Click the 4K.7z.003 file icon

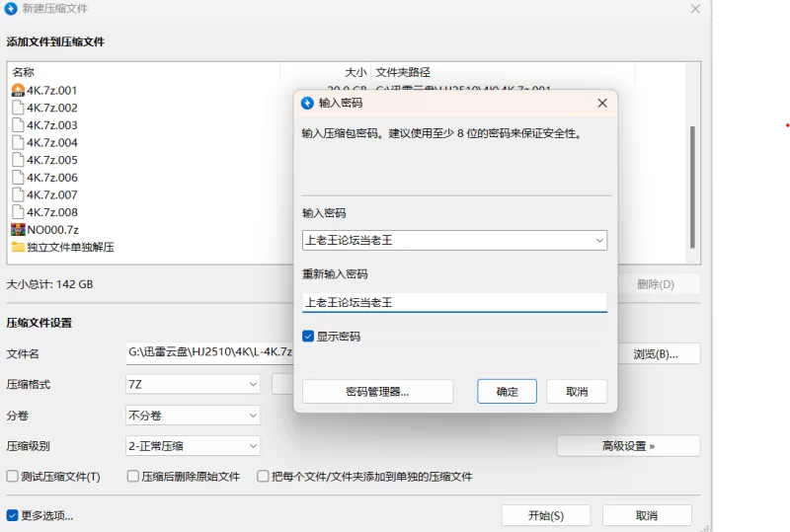(18, 125)
